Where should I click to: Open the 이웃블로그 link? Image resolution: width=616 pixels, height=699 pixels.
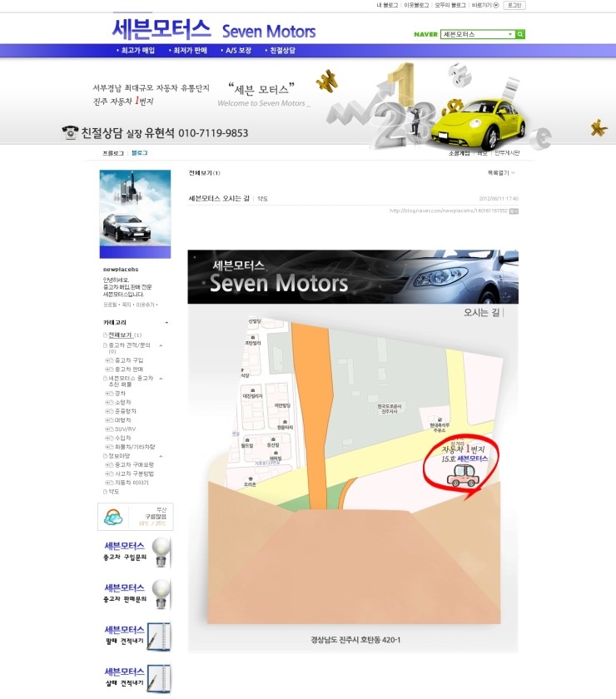point(416,5)
